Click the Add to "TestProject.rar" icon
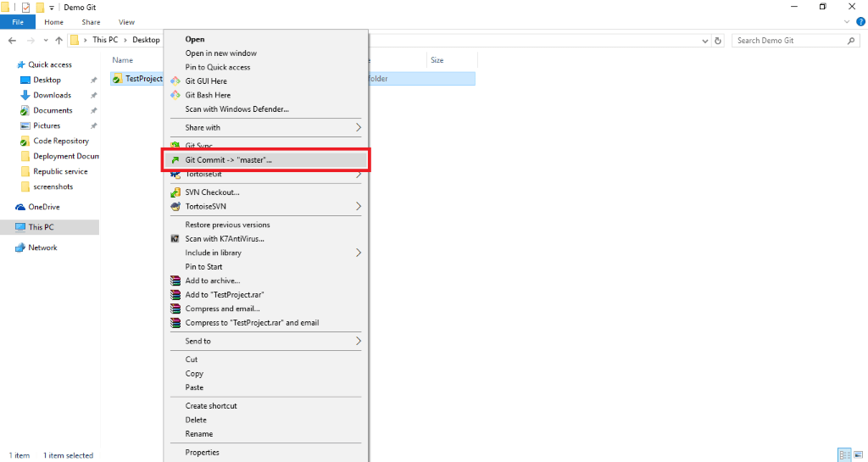The height and width of the screenshot is (462, 868). tap(175, 295)
